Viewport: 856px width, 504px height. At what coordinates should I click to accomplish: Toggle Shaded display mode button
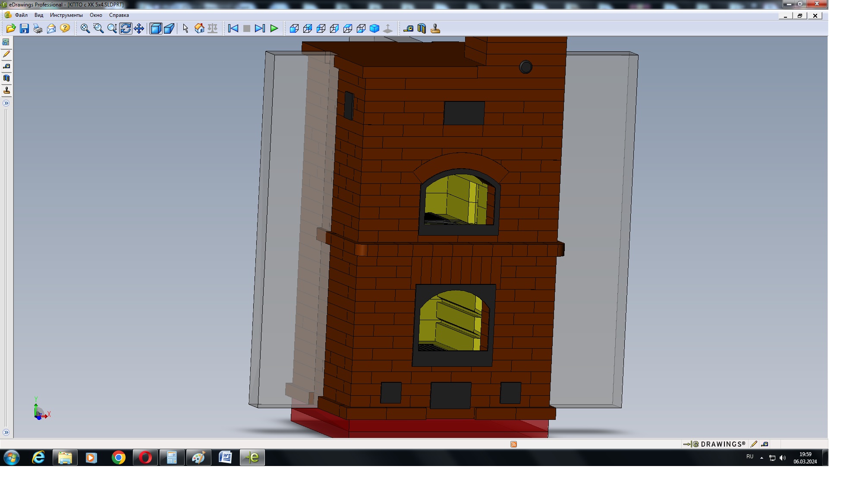155,28
